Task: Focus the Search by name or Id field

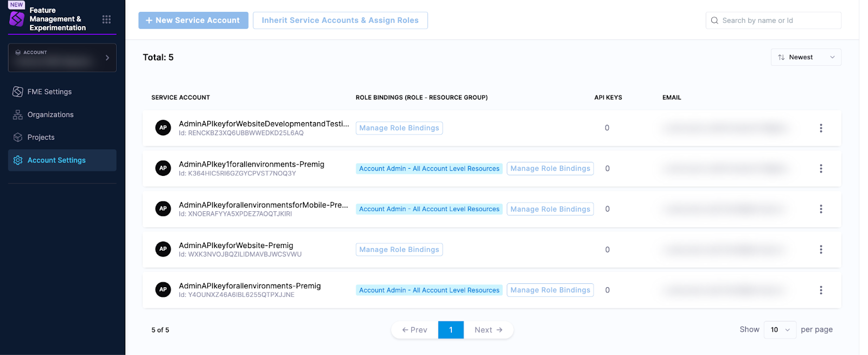Action: [778, 21]
